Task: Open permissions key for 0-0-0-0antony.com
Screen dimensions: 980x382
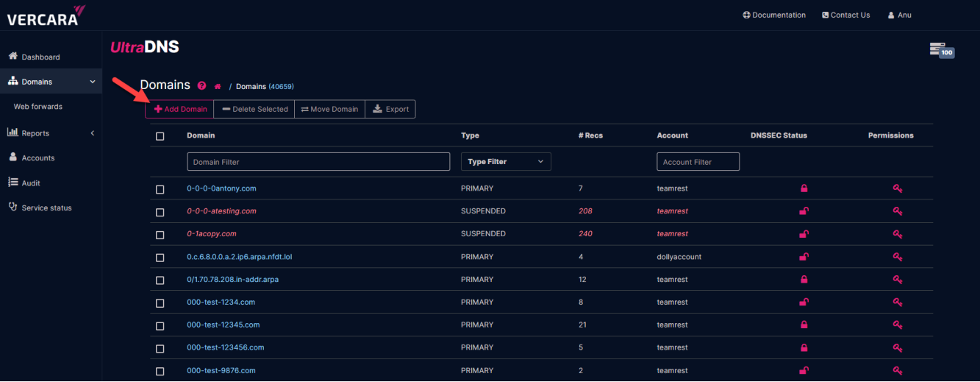Action: [898, 188]
